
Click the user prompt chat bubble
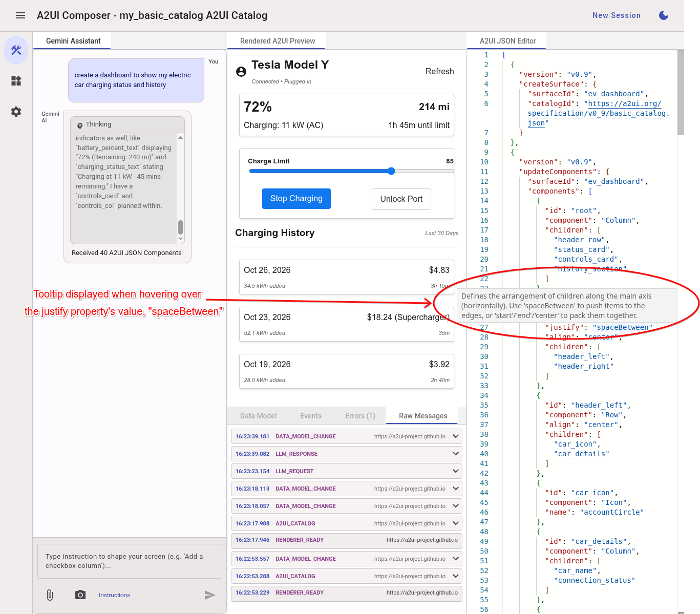(x=136, y=80)
